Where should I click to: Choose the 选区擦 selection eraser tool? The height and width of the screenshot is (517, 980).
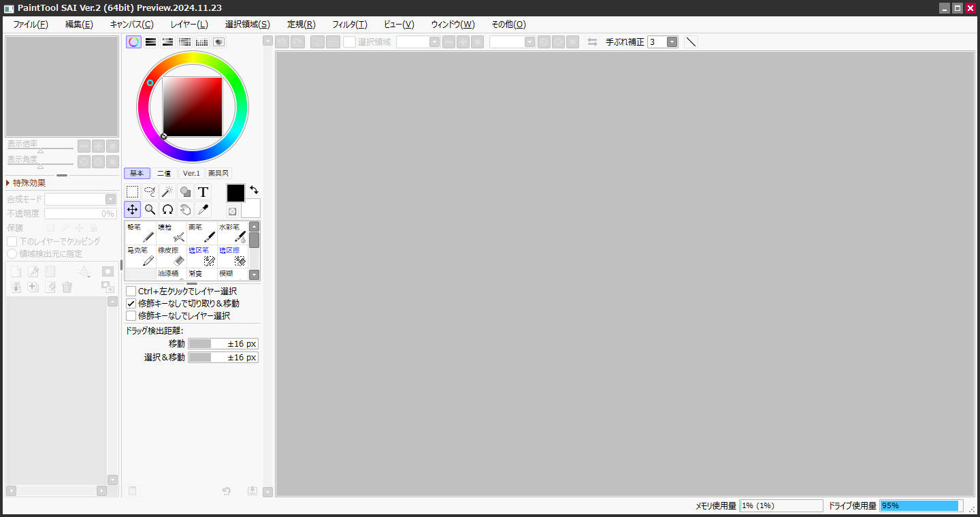coord(233,256)
